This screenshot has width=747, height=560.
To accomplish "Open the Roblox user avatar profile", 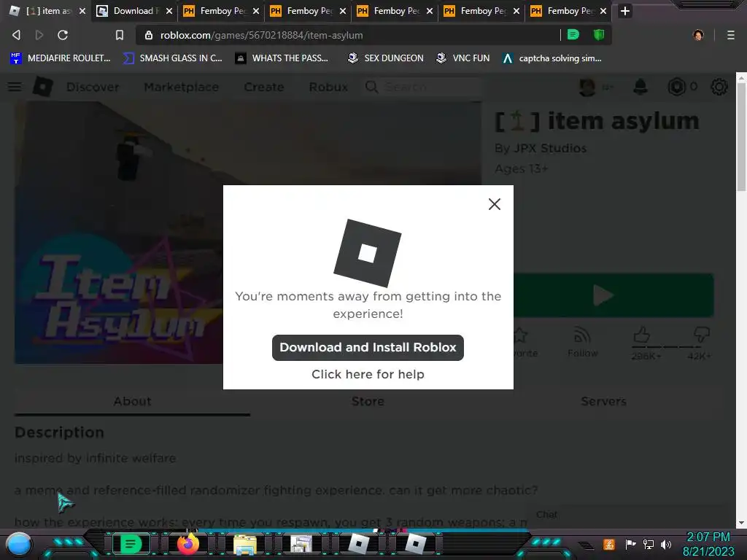I will pos(587,87).
